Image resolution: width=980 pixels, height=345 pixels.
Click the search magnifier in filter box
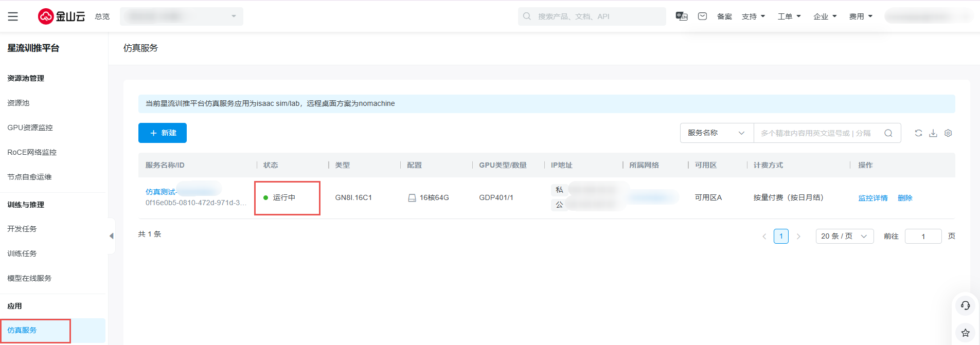pos(888,133)
